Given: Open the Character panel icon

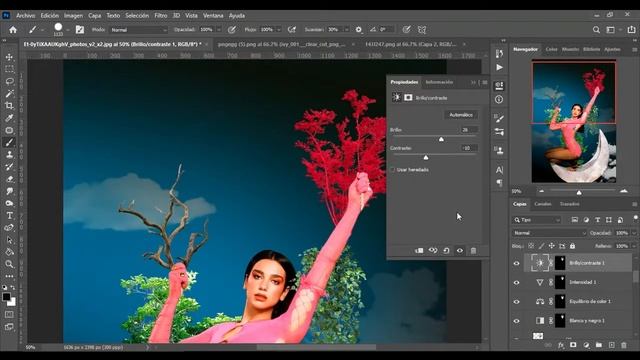Looking at the screenshot, I should 499,170.
